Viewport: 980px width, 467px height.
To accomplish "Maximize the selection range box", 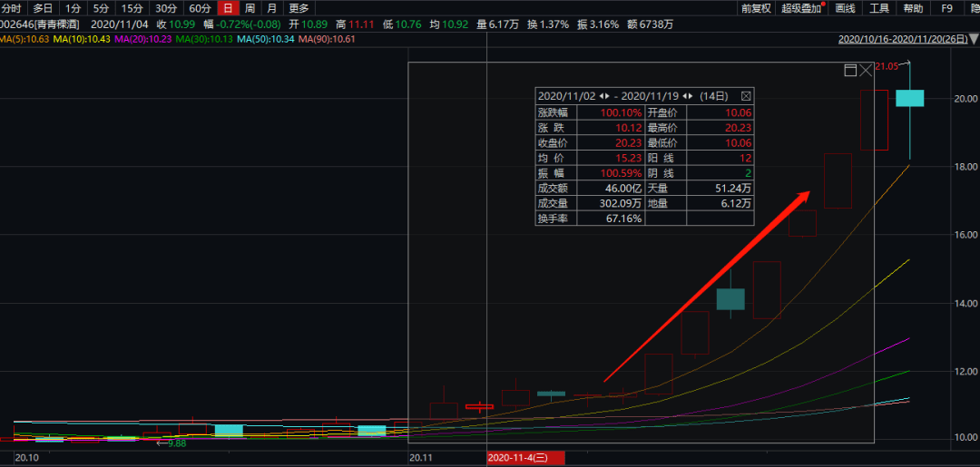I will 850,70.
